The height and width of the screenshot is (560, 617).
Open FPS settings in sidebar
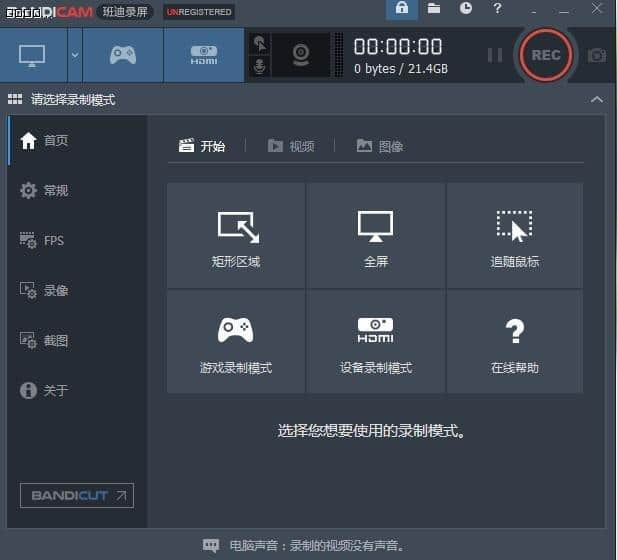click(x=77, y=240)
